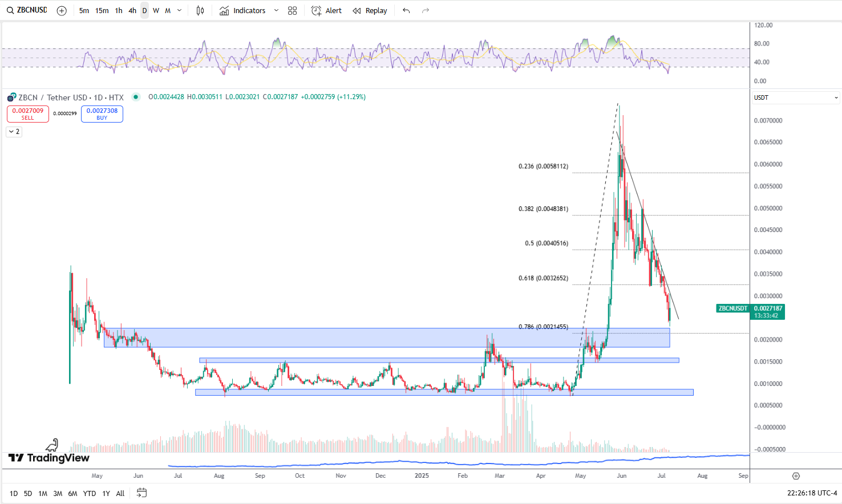Screen dimensions: 842x504
Task: Set date range to YTD
Action: tap(90, 494)
